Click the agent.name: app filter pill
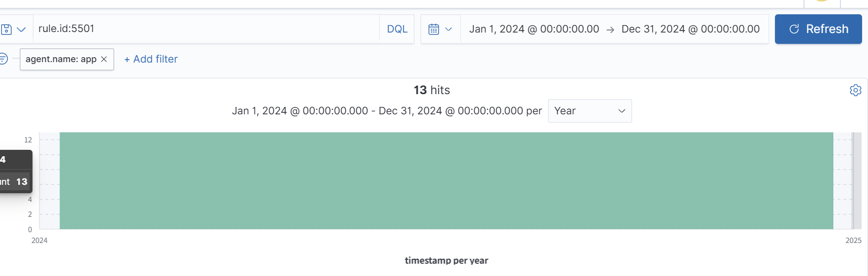The height and width of the screenshot is (276, 868). (x=61, y=59)
